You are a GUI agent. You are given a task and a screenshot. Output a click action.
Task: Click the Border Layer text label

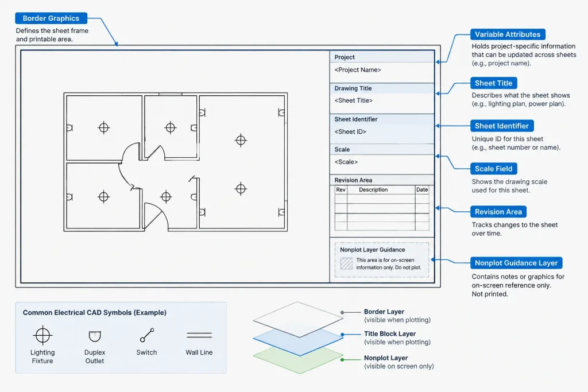384,312
